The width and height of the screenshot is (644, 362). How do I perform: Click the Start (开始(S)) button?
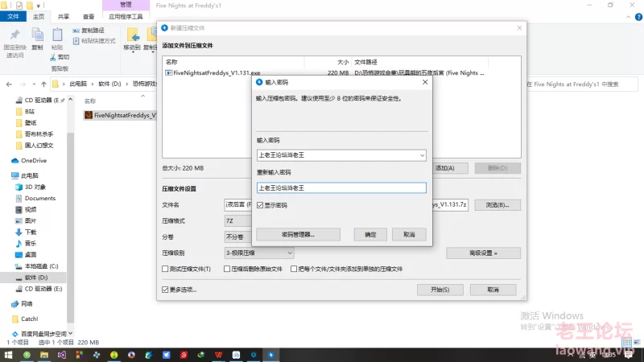click(x=440, y=290)
